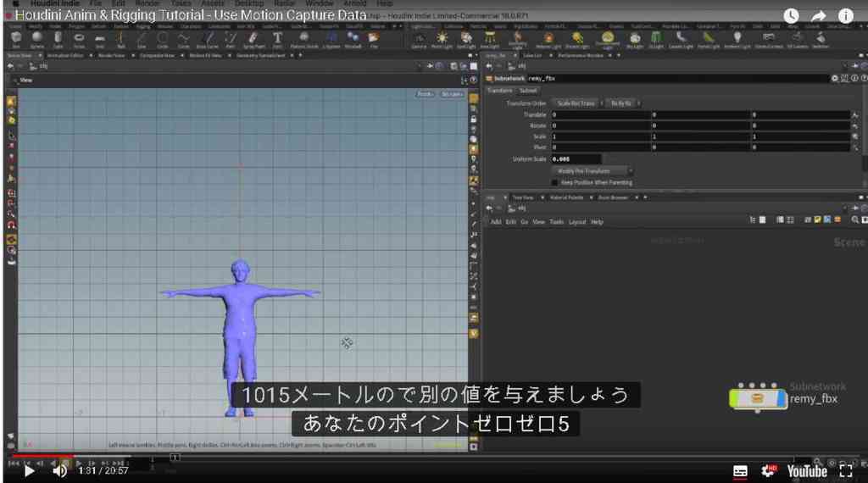This screenshot has height=483, width=868.
Task: Select the remy_fbx subnetwork node
Action: coord(757,398)
